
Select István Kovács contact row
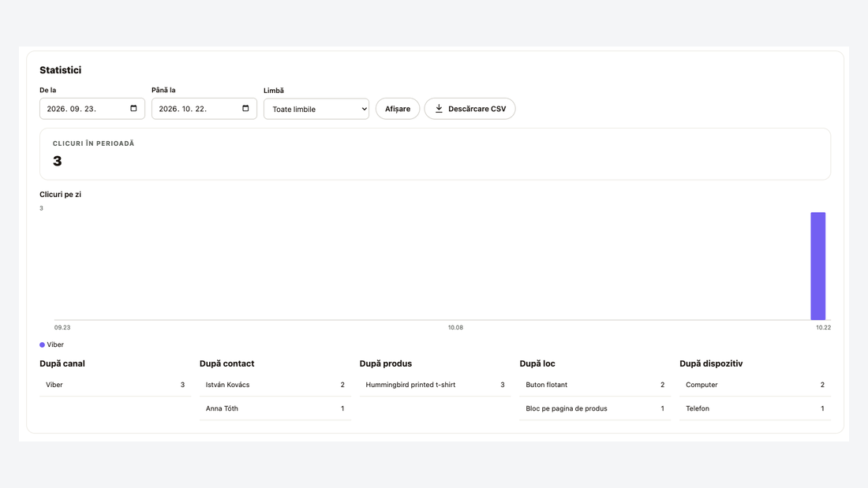pos(275,385)
